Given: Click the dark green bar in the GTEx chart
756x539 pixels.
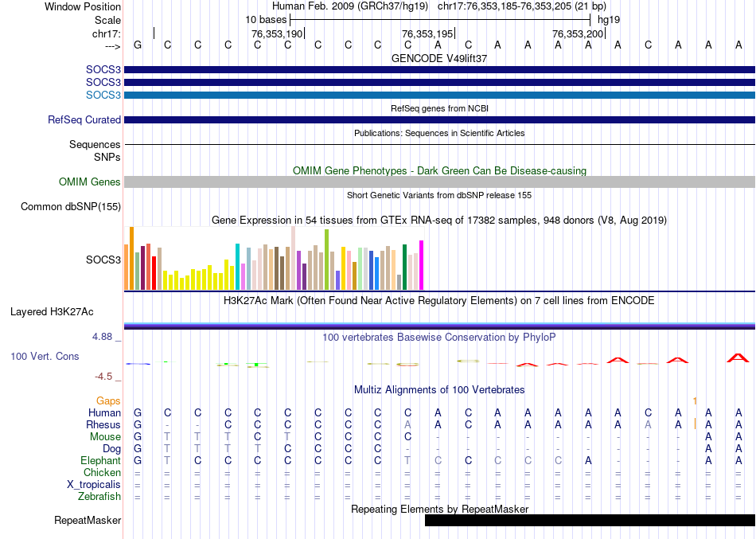Looking at the screenshot, I should coord(404,267).
